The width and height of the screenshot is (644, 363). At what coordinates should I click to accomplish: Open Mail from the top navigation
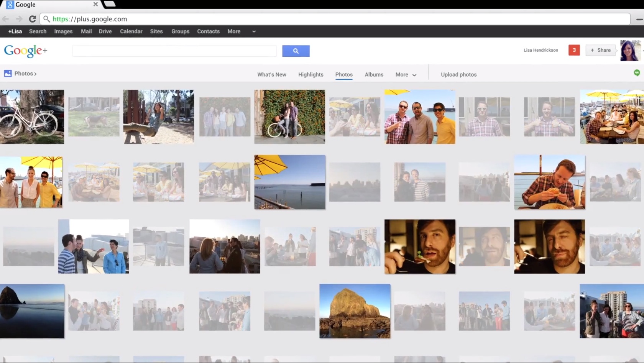click(86, 31)
